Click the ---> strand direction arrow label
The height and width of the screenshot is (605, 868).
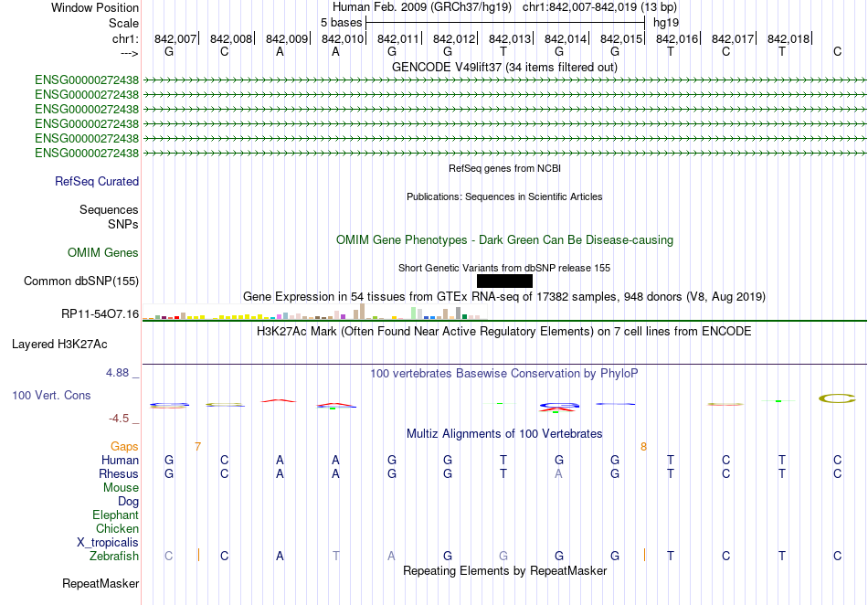(x=130, y=53)
